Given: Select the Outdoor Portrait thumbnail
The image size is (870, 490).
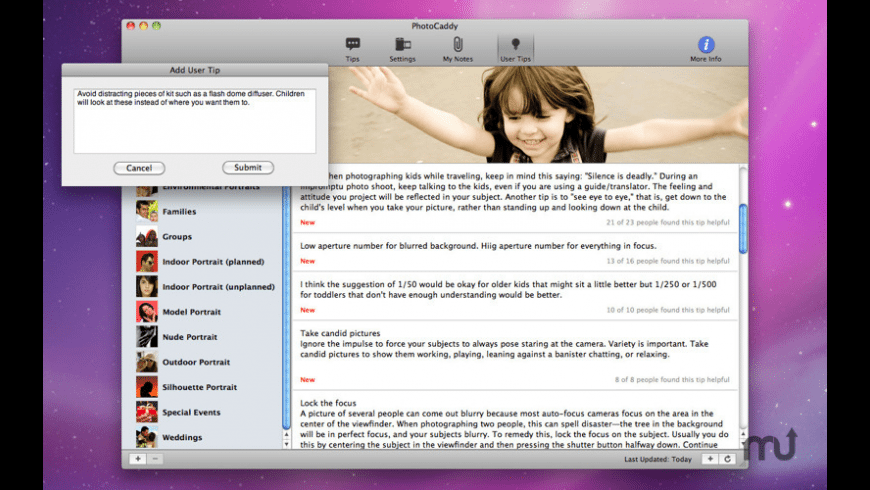Looking at the screenshot, I should [x=146, y=362].
